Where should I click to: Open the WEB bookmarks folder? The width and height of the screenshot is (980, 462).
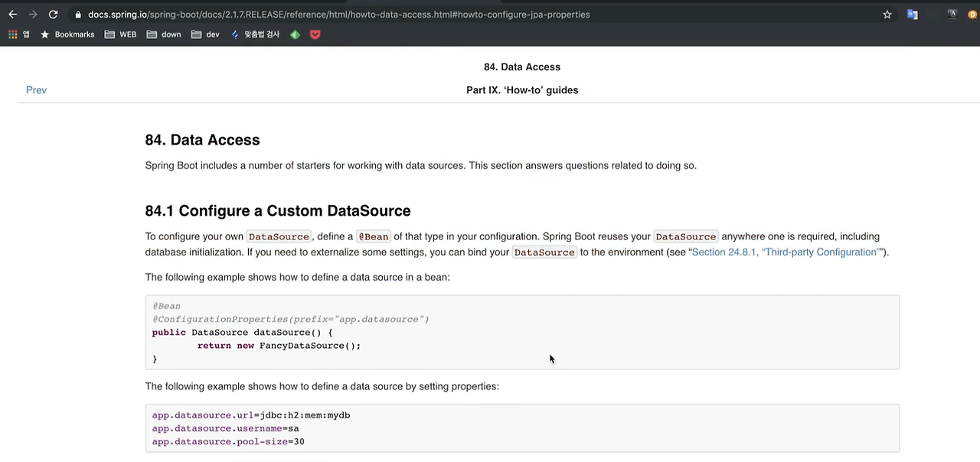click(120, 34)
